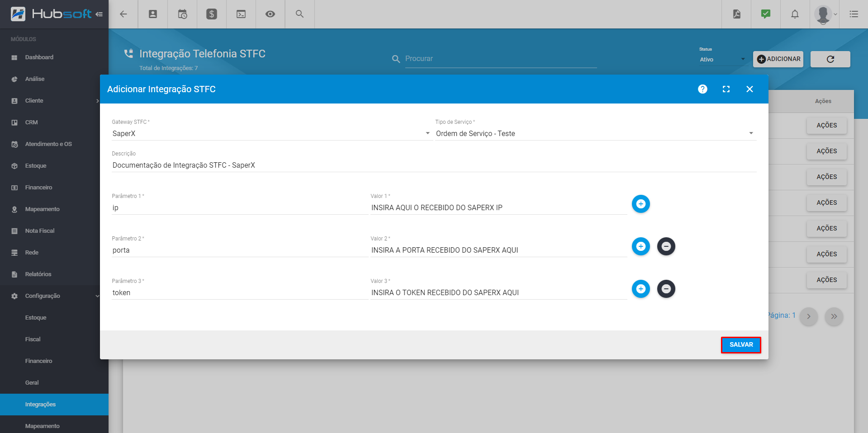Focus the Procurar search field

point(501,59)
